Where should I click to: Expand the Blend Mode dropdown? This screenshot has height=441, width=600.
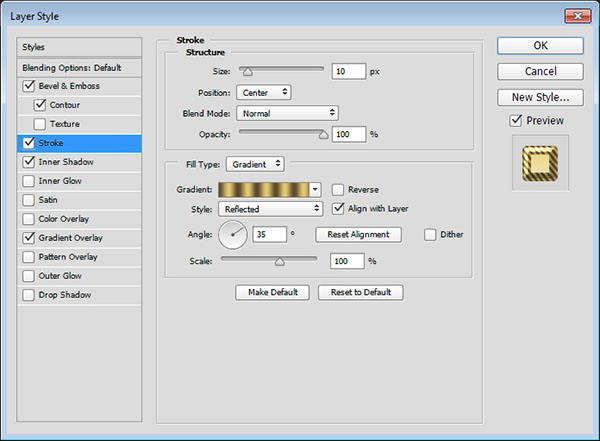point(288,113)
